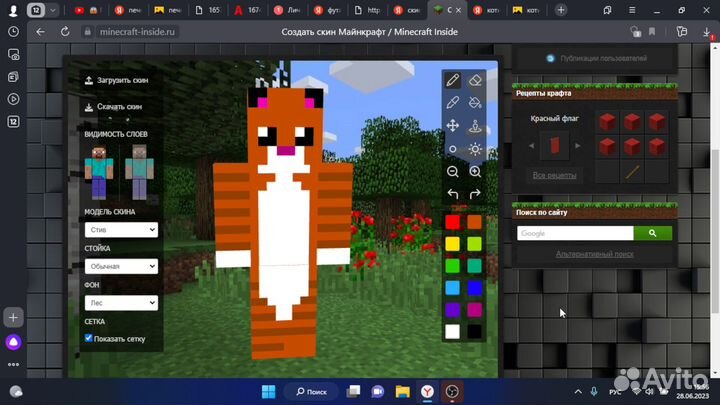The height and width of the screenshot is (405, 720).
Task: Open Публикации пользователей link
Action: point(596,58)
